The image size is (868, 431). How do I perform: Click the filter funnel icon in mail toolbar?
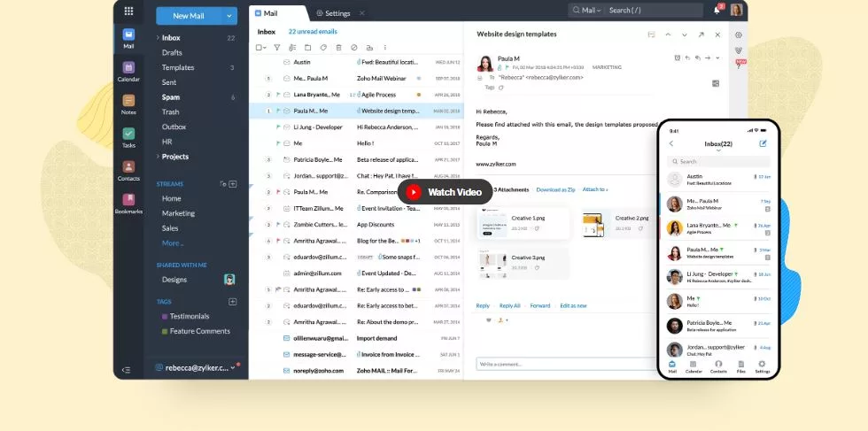point(276,48)
